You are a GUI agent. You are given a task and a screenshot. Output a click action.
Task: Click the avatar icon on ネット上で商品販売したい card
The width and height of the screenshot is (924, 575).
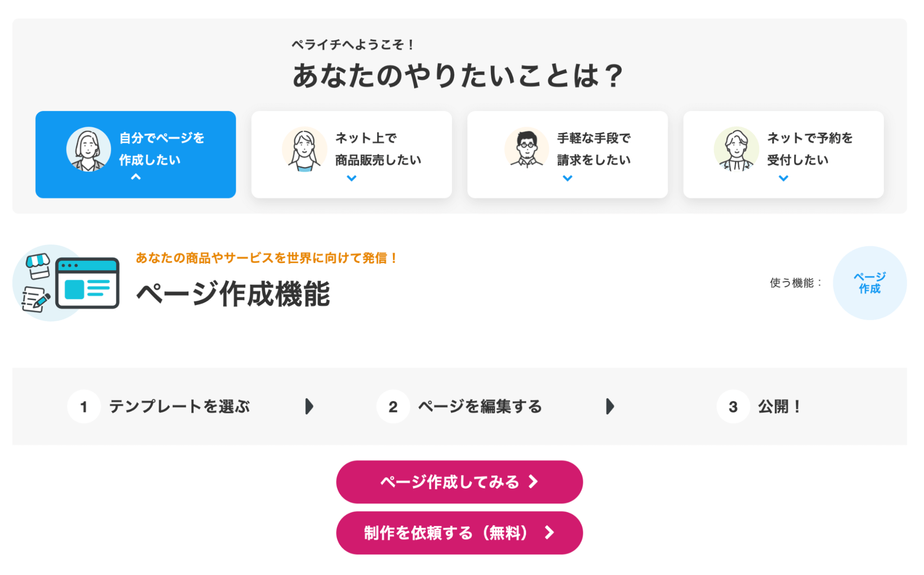[305, 149]
